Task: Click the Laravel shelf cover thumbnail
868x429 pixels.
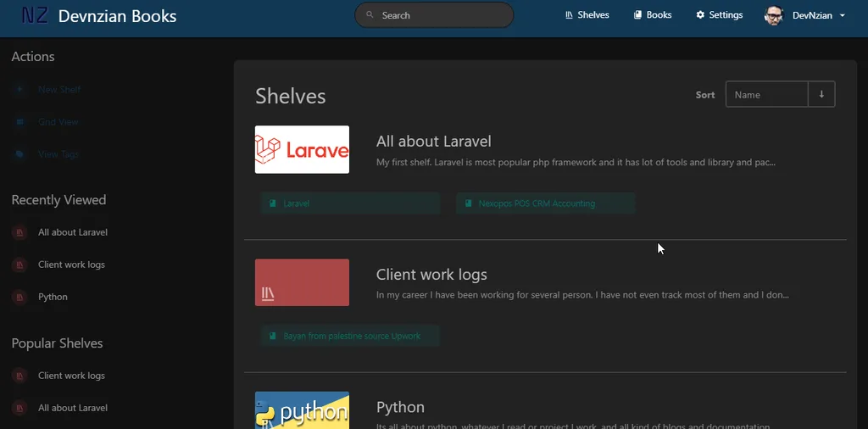Action: (x=302, y=149)
